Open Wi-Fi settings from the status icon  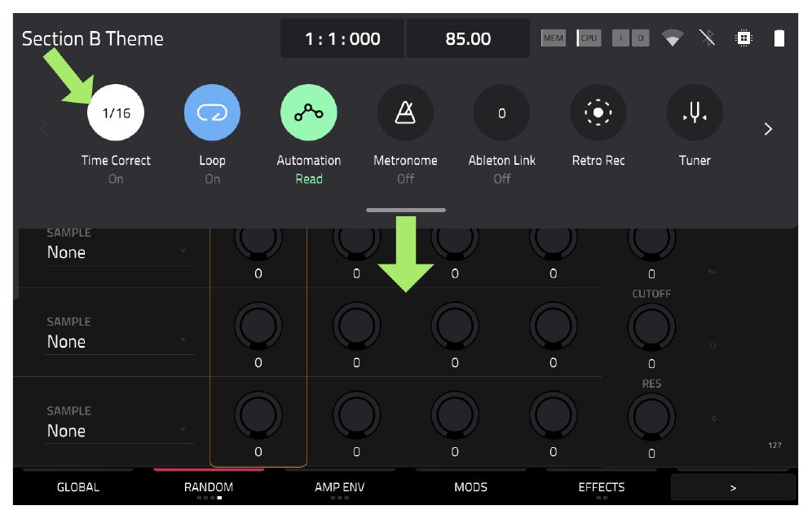(x=672, y=38)
